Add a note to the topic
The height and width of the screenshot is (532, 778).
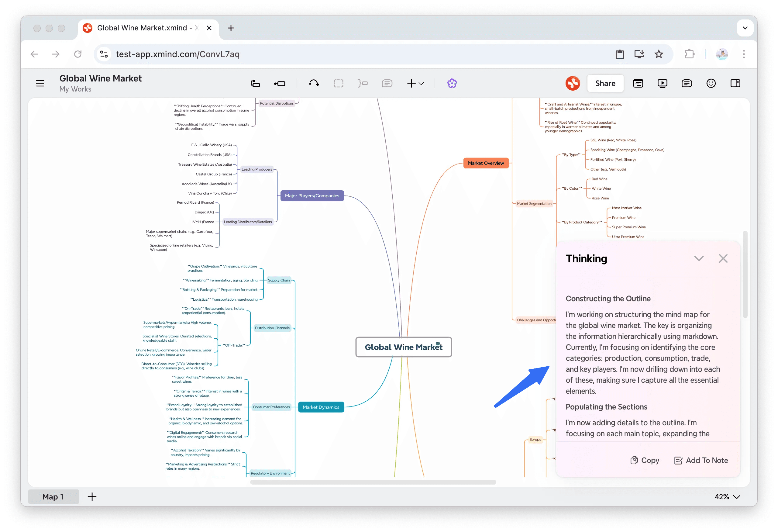point(387,83)
